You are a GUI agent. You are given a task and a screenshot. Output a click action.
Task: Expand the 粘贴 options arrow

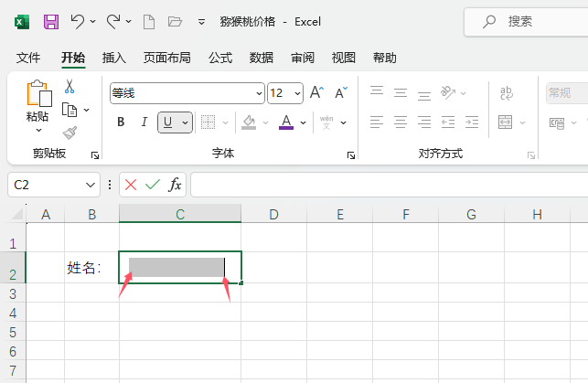(38, 130)
